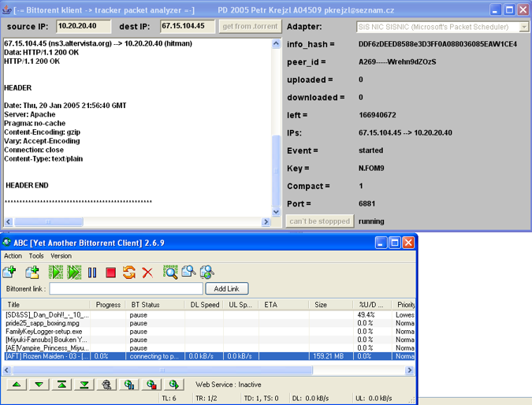
Task: Click the Add Link button
Action: click(x=227, y=288)
